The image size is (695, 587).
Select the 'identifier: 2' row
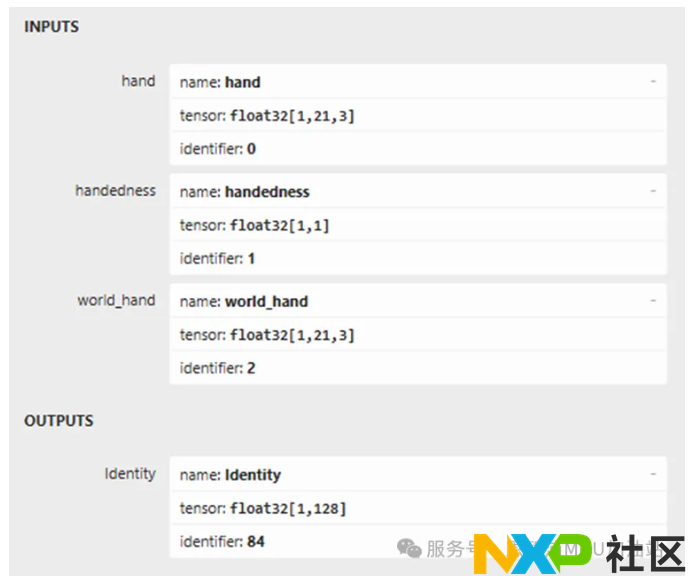418,368
